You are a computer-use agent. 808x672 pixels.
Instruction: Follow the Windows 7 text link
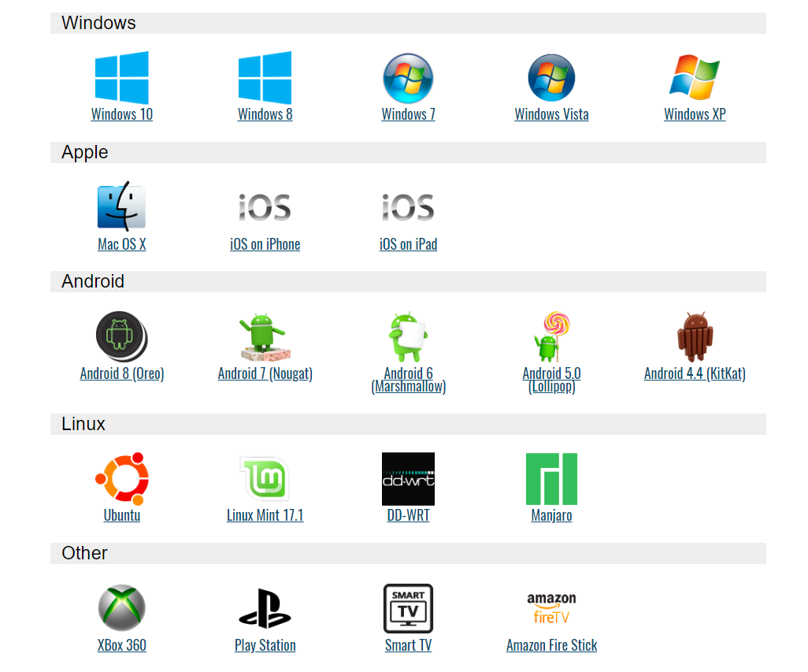click(408, 114)
